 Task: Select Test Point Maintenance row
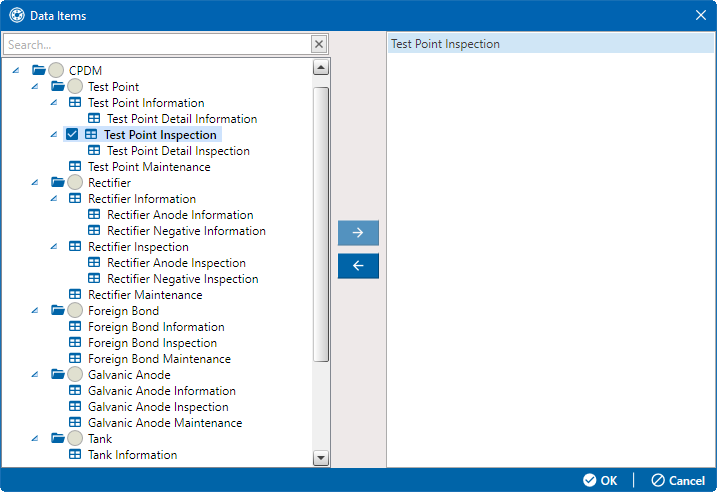pos(149,166)
